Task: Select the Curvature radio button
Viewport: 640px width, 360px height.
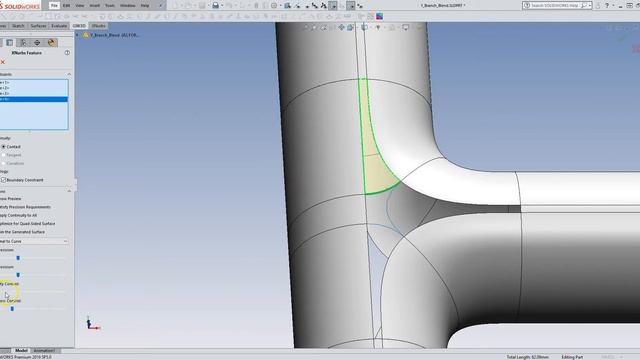Action: tap(4, 163)
